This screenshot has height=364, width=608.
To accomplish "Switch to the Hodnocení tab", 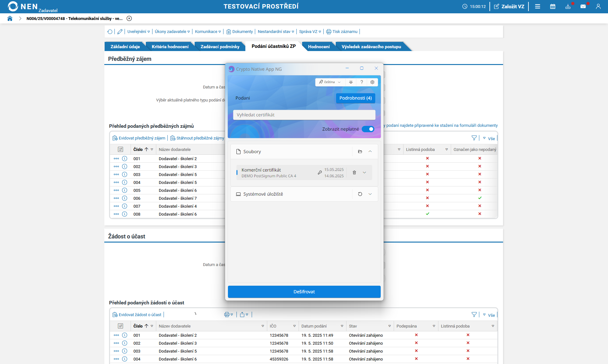I will (319, 47).
